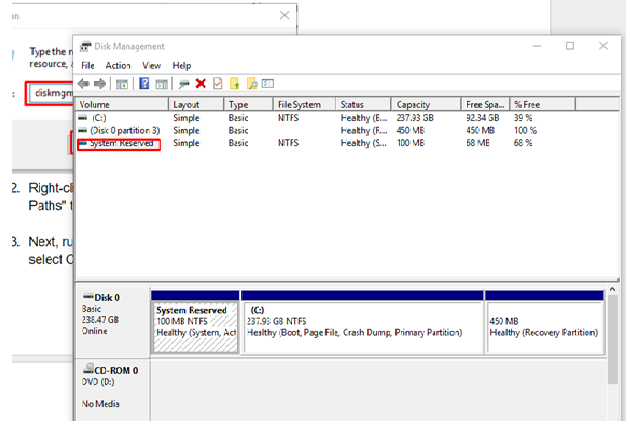Click the CD-ROM 0 drive icon
This screenshot has height=427, width=630.
(88, 368)
